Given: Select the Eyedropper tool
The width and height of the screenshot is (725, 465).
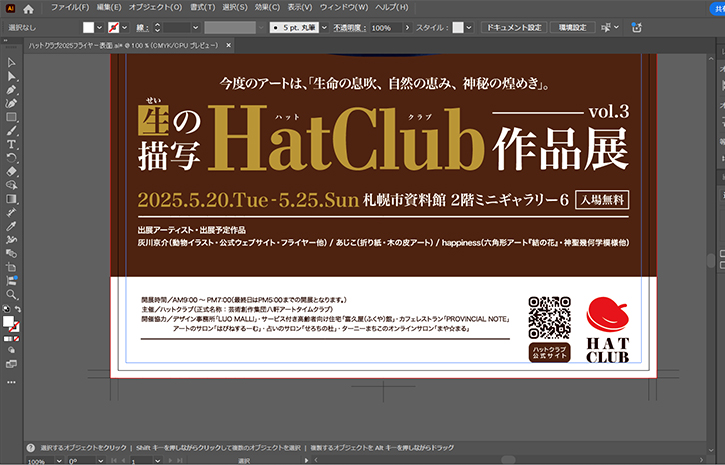Looking at the screenshot, I should (11, 227).
